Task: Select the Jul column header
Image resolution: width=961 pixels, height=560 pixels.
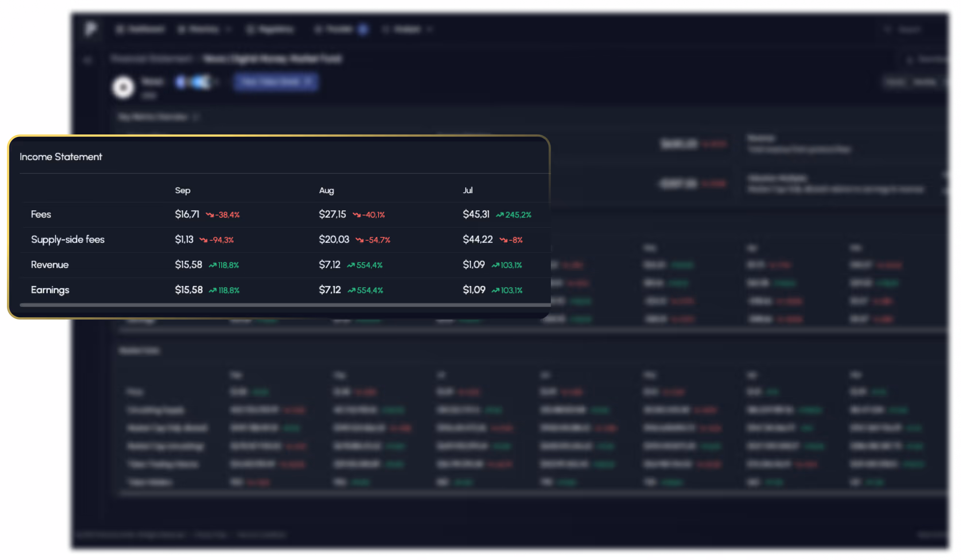Action: click(467, 190)
